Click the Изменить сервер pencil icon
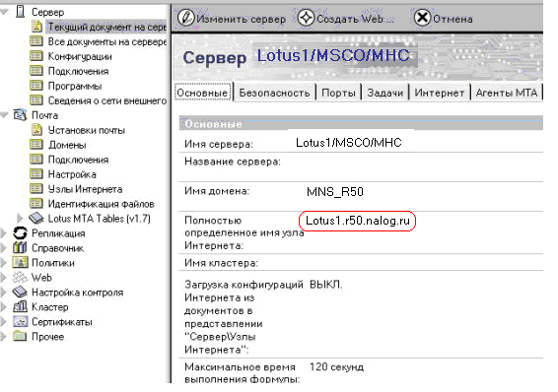This screenshot has width=558, height=392. click(185, 18)
